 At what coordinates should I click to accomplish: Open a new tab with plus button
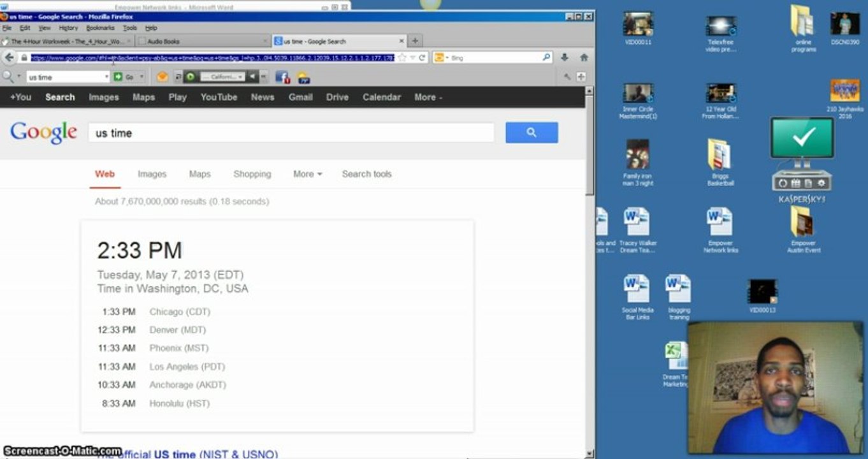pyautogui.click(x=415, y=41)
